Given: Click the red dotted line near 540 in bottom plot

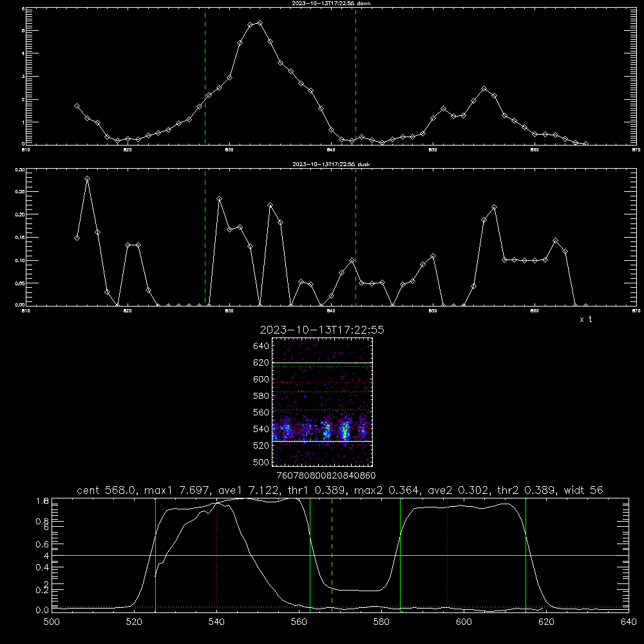Looking at the screenshot, I should [x=217, y=556].
